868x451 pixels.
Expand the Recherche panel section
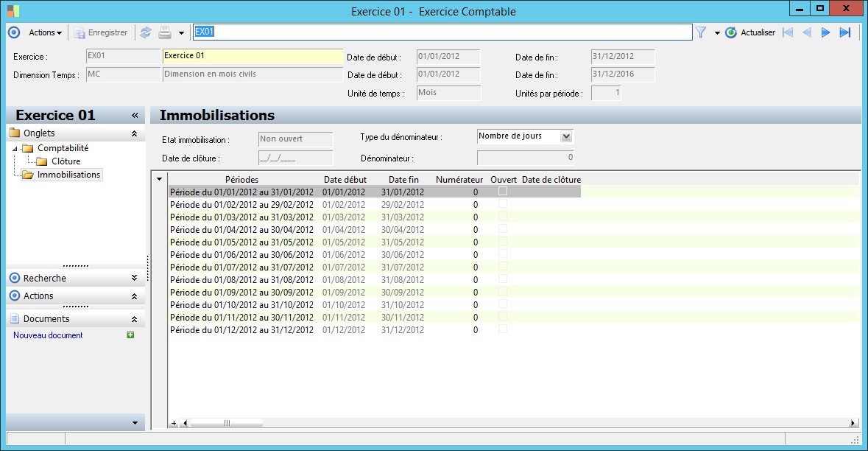[134, 278]
